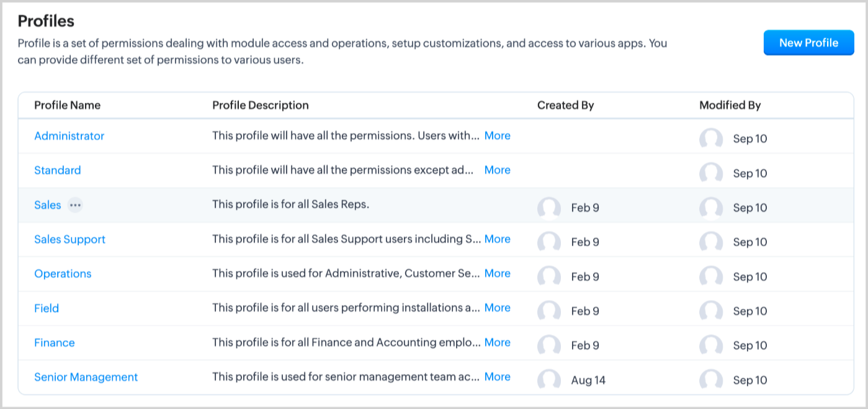Show more of Finance profile description

[497, 342]
